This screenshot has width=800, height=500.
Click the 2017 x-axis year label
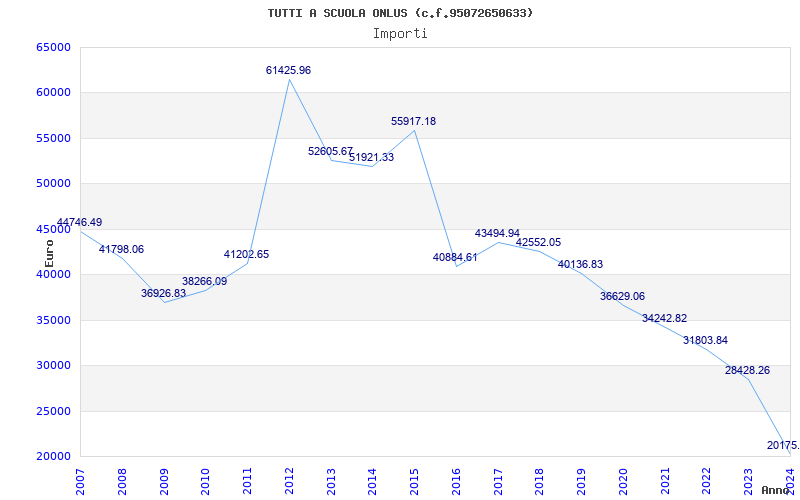498,482
